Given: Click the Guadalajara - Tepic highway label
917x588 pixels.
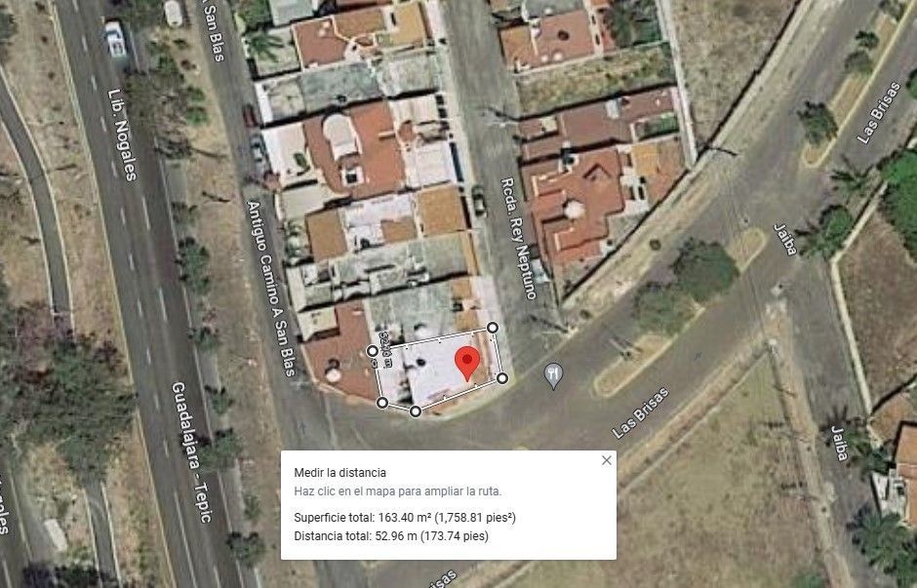Looking at the screenshot, I should pos(190,451).
